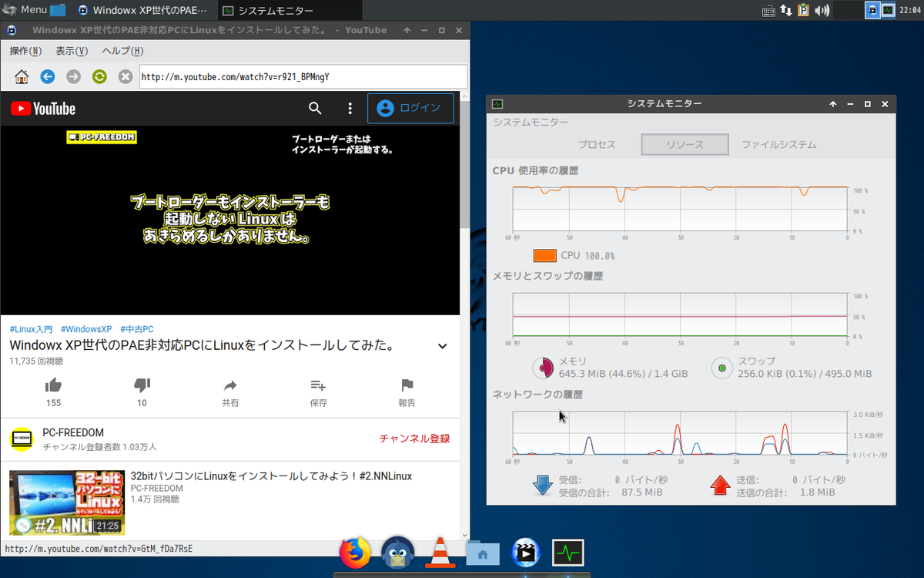The height and width of the screenshot is (578, 924).
Task: Open the system monitor dock icon
Action: click(568, 553)
